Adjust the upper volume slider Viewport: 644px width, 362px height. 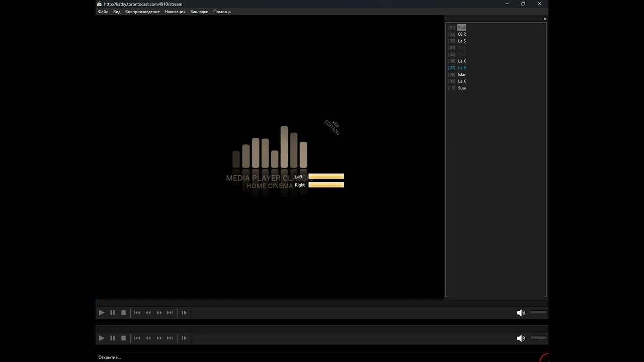(x=538, y=312)
